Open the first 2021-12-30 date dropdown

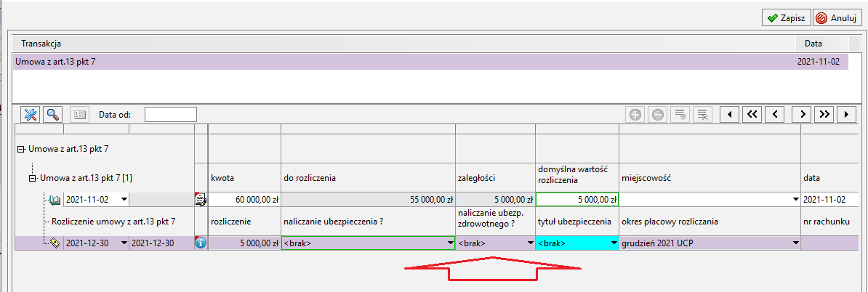click(x=124, y=242)
